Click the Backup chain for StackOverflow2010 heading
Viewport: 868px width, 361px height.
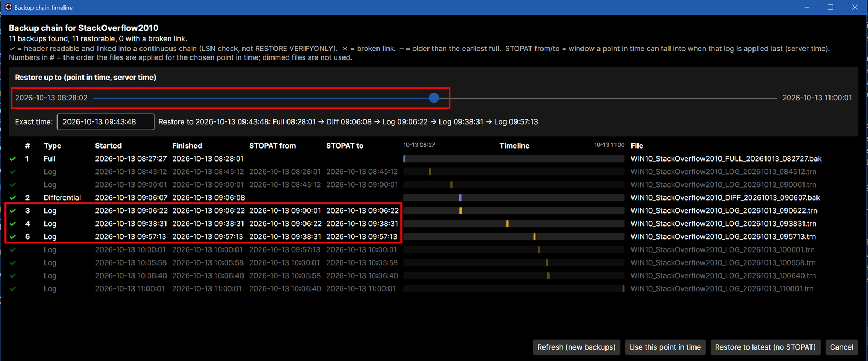[84, 28]
